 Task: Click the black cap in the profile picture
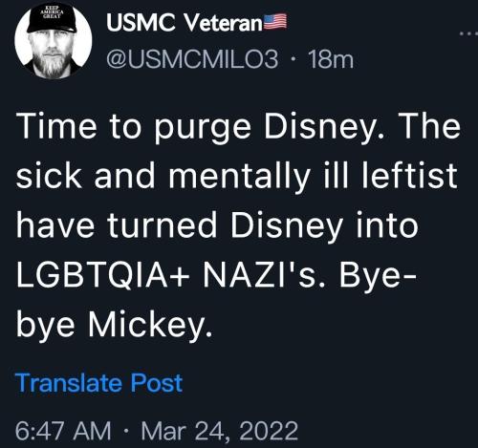tap(52, 19)
